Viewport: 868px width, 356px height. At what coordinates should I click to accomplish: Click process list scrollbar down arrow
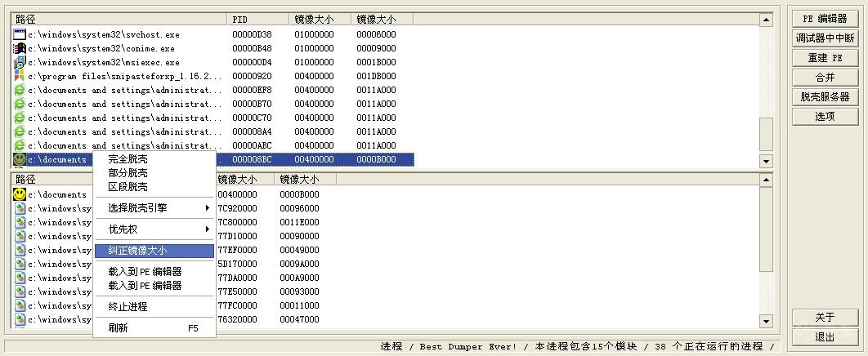(x=766, y=162)
